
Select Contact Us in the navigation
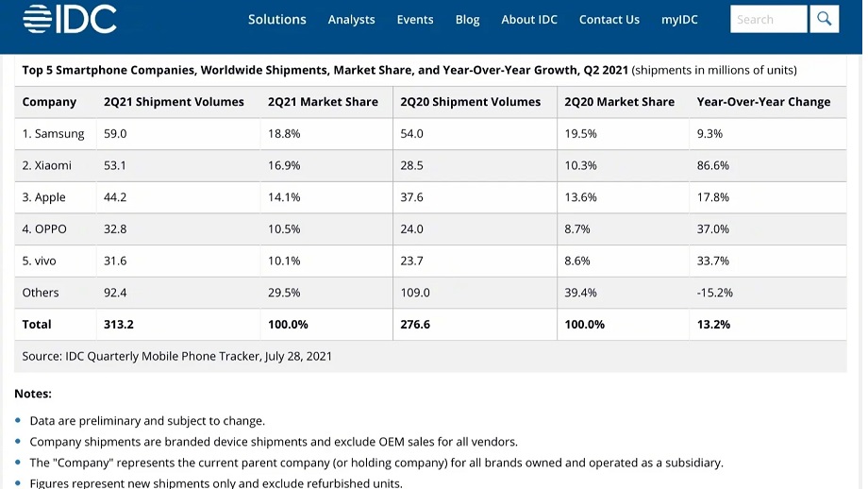(x=609, y=20)
